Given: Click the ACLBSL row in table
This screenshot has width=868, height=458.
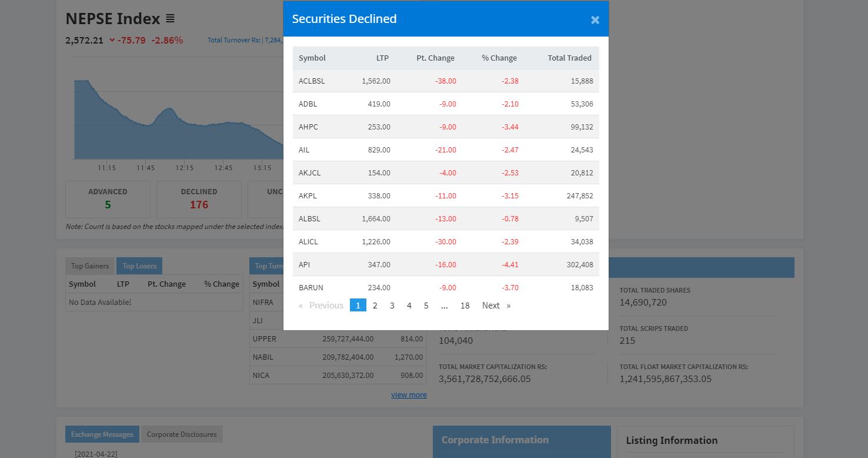Looking at the screenshot, I should click(446, 81).
